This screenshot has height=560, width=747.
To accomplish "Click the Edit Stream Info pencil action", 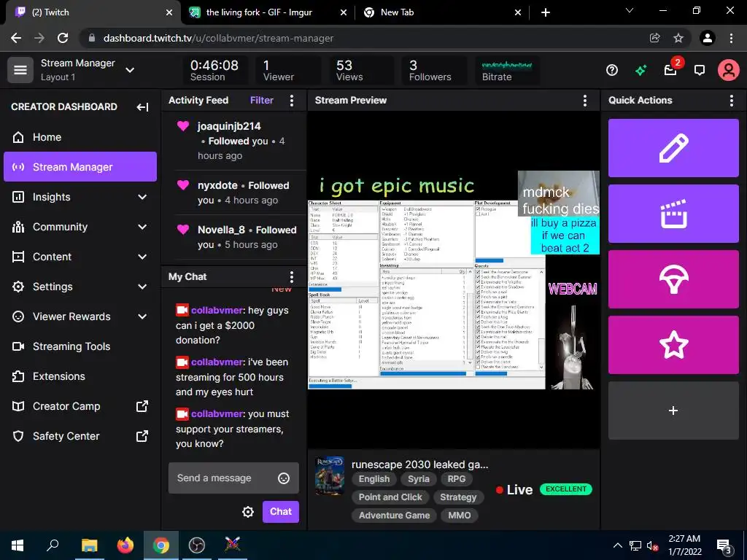I will tap(673, 148).
